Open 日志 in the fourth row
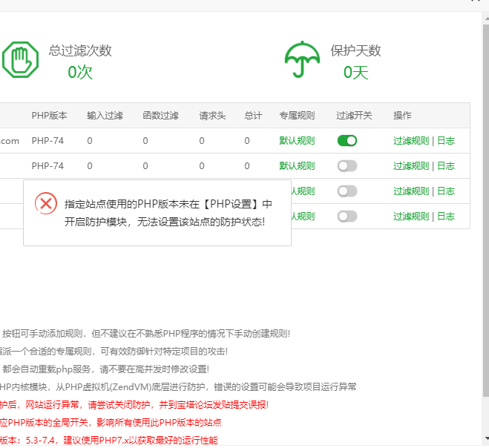 [446, 217]
